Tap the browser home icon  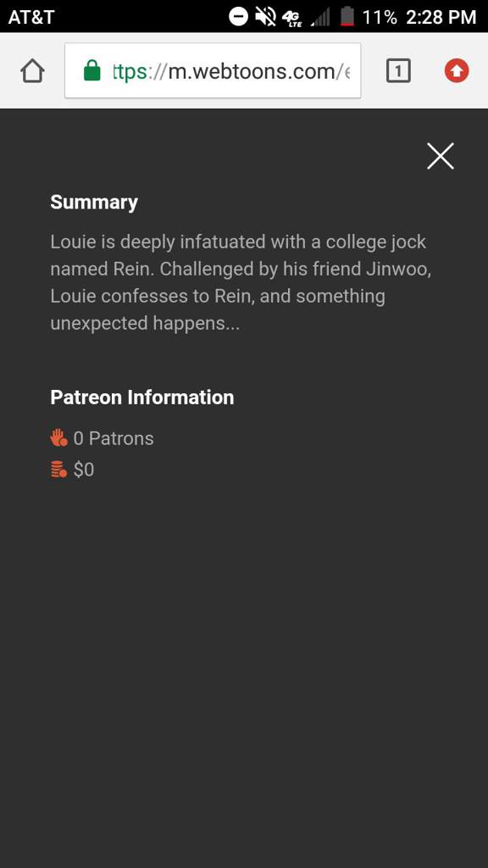32,71
